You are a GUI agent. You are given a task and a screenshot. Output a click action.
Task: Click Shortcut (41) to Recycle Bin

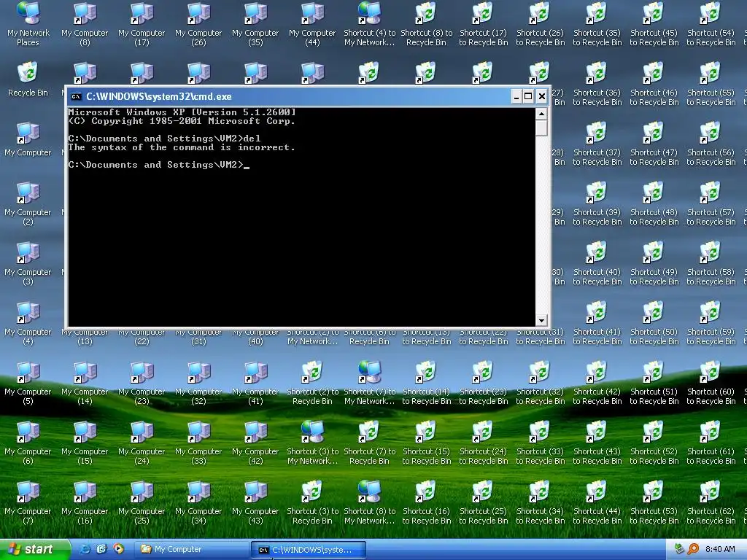tap(597, 323)
